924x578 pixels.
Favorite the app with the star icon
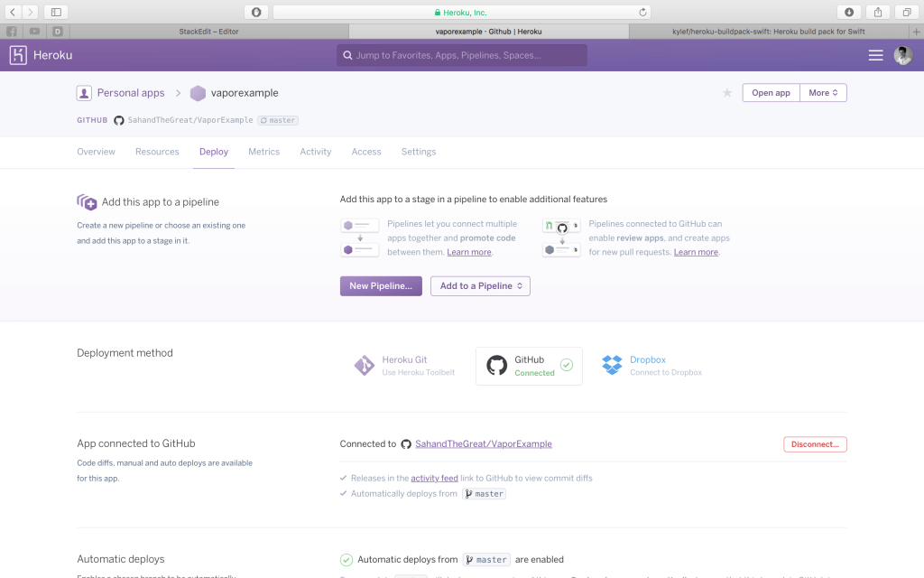(x=727, y=93)
